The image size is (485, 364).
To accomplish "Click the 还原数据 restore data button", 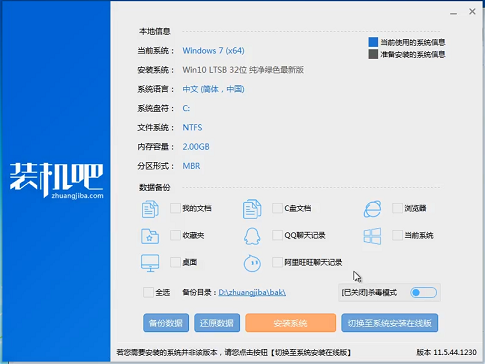I will (217, 323).
